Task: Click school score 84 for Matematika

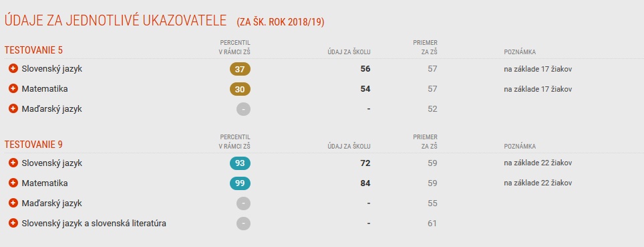Action: point(365,183)
